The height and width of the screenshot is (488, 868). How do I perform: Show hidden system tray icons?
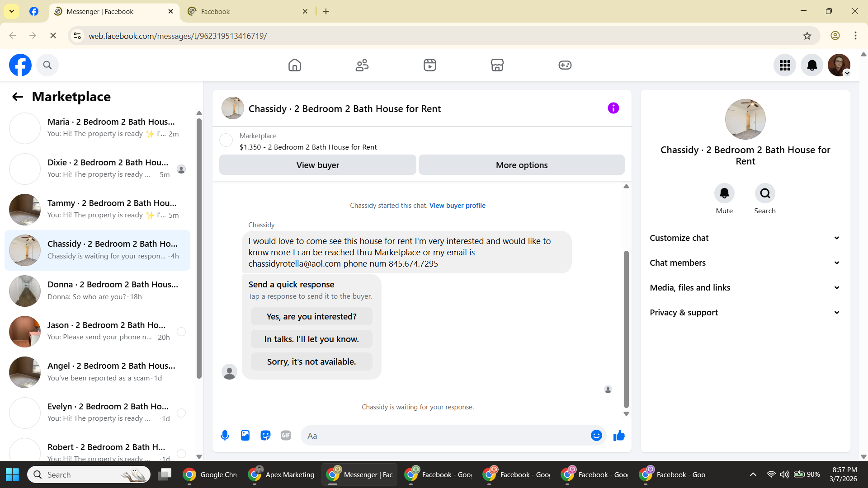pyautogui.click(x=753, y=474)
